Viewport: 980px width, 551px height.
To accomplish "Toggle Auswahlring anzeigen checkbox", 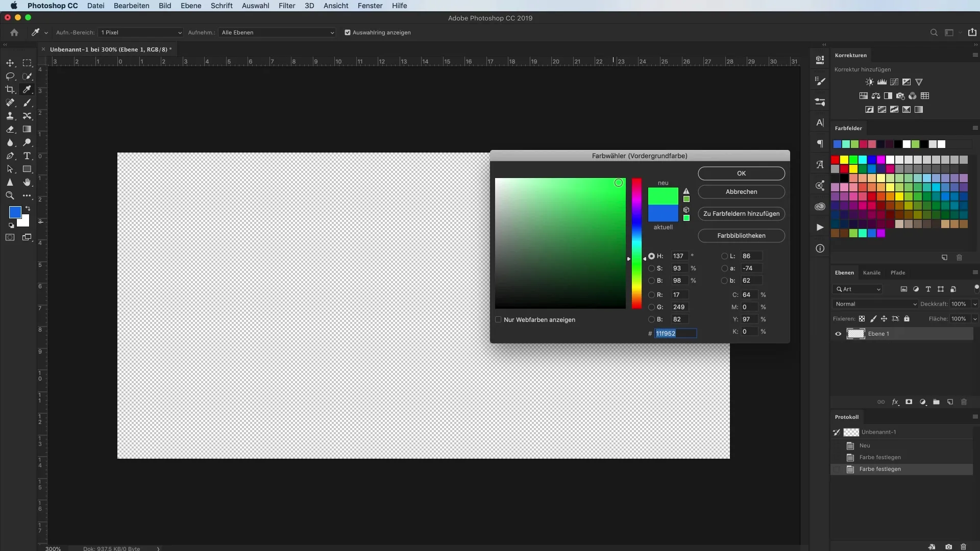I will point(348,33).
